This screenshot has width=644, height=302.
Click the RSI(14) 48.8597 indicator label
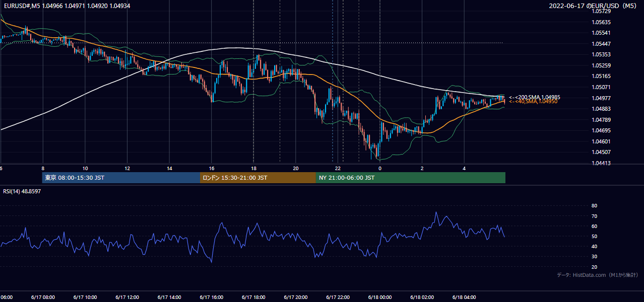22,191
